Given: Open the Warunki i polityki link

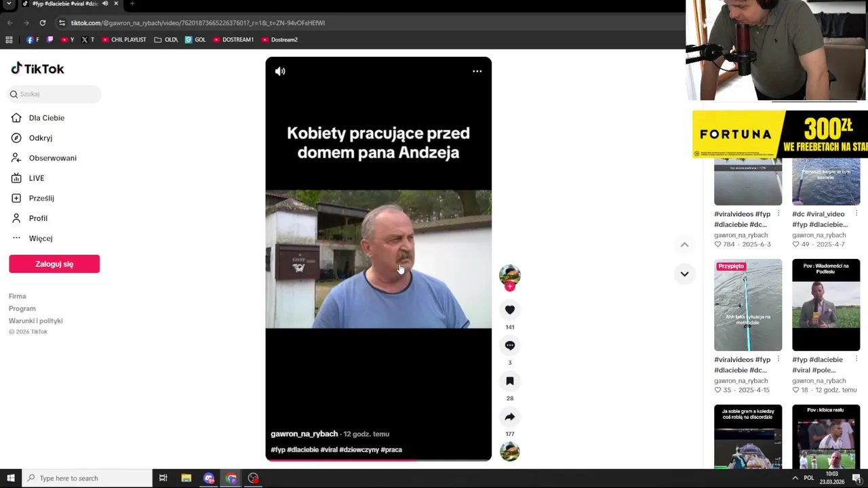Looking at the screenshot, I should pyautogui.click(x=36, y=321).
